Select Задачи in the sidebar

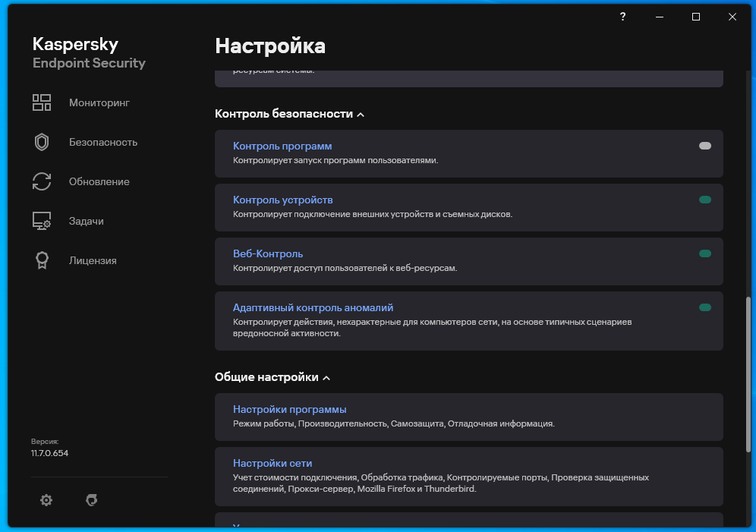click(87, 221)
